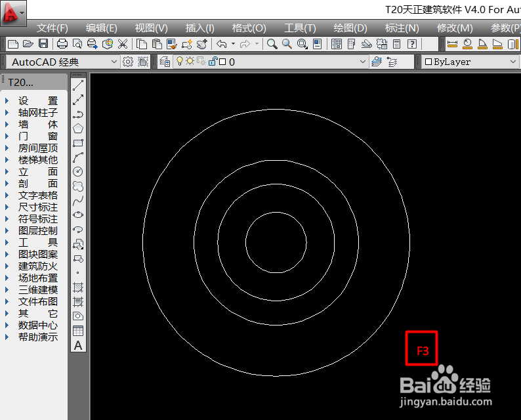Select the Gradient fill tool
The image size is (521, 420).
point(78,302)
